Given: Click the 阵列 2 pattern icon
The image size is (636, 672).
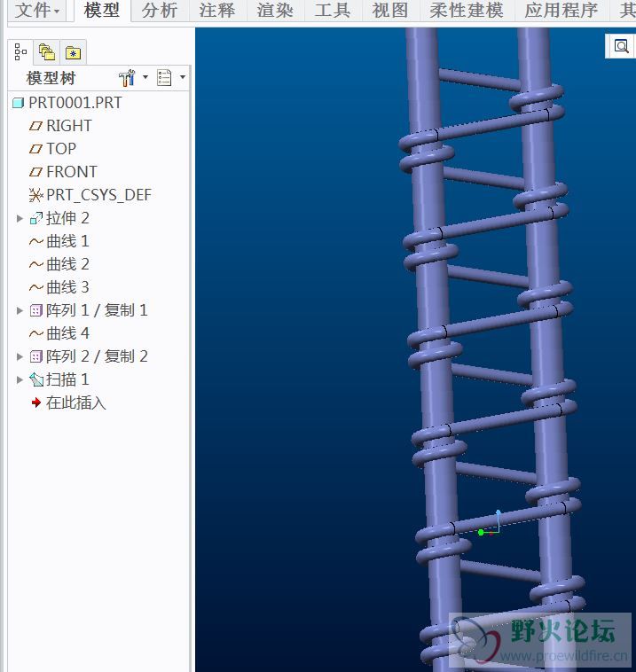Looking at the screenshot, I should click(36, 356).
